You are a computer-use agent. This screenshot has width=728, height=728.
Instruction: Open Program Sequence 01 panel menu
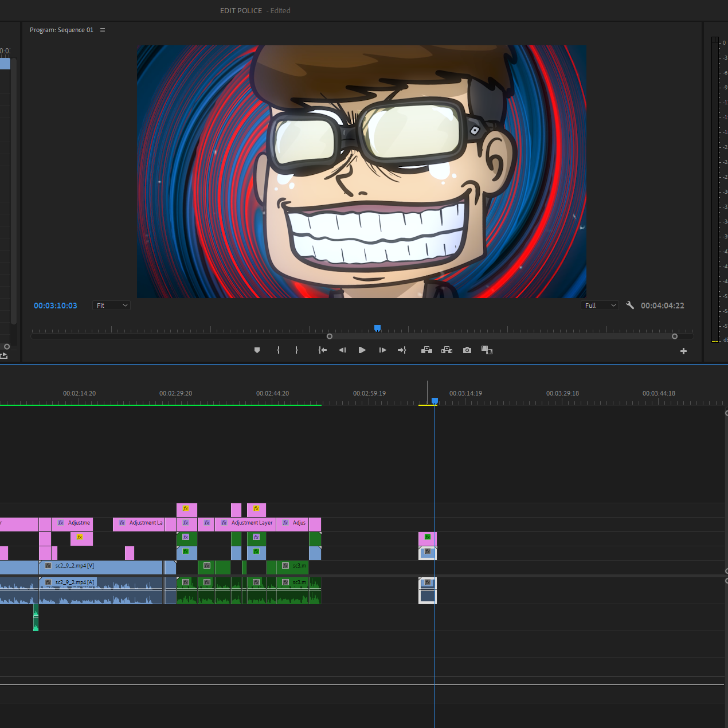click(103, 30)
